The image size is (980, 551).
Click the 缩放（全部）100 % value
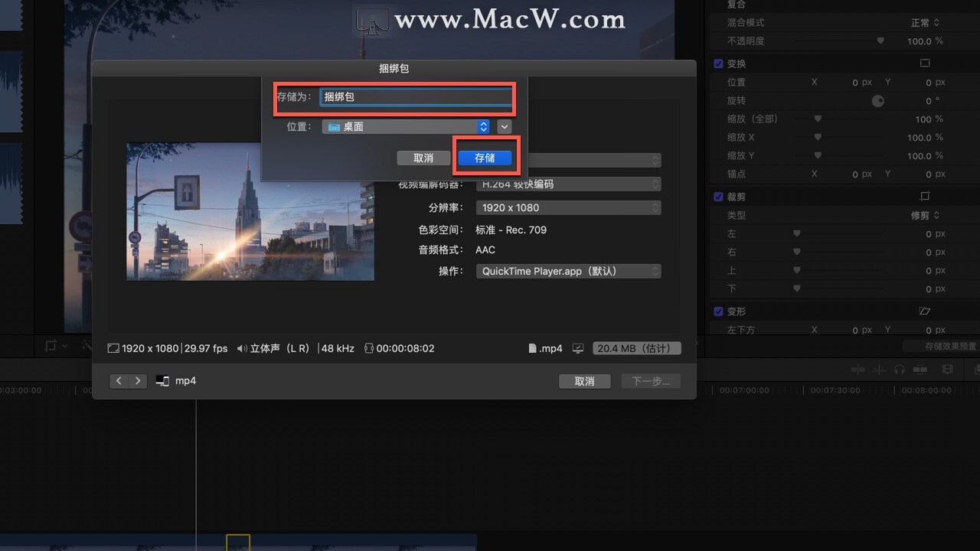929,119
